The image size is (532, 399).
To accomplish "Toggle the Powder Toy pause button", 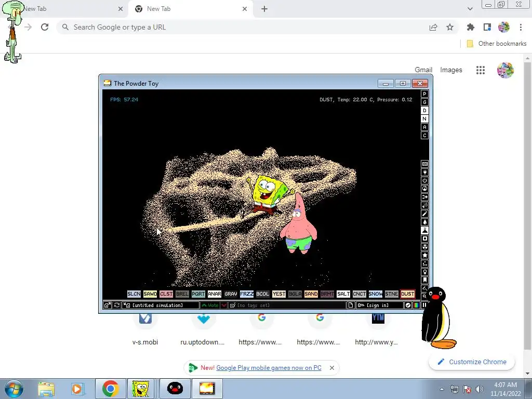I will pos(424,305).
